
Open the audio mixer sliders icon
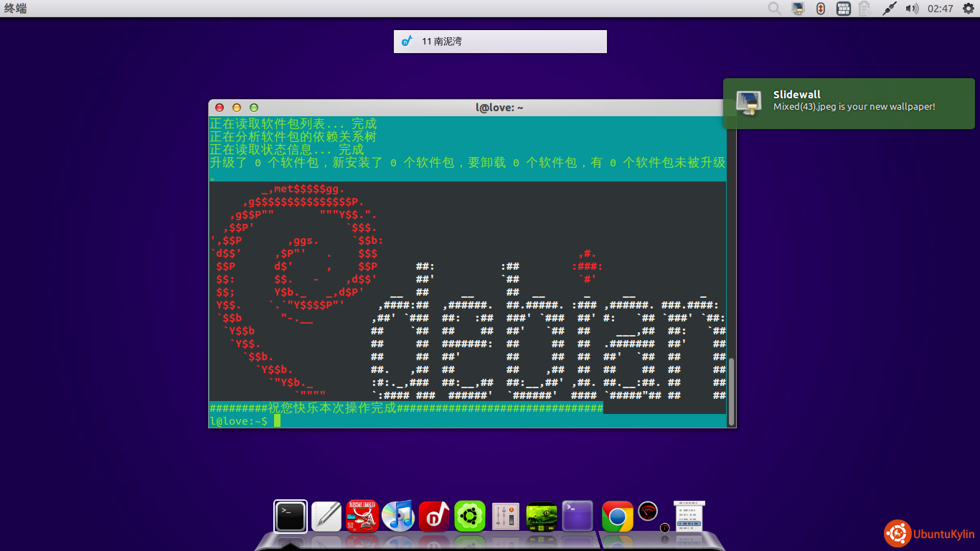click(506, 517)
